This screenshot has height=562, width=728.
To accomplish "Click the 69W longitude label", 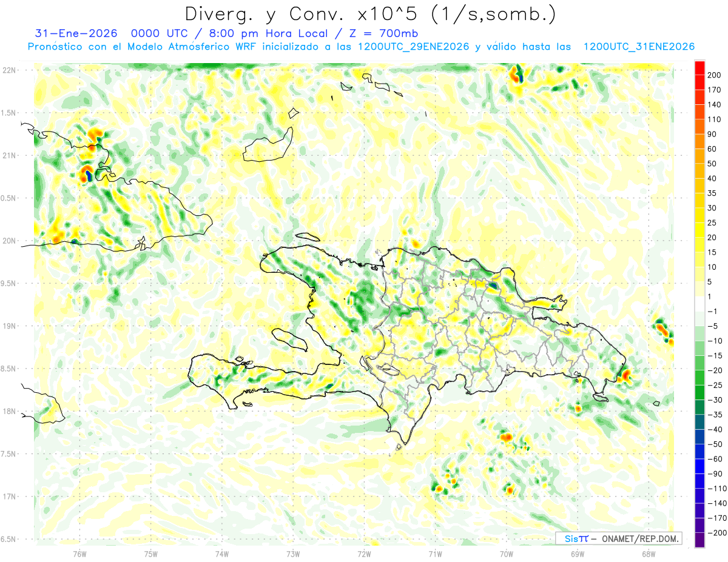I will (578, 553).
